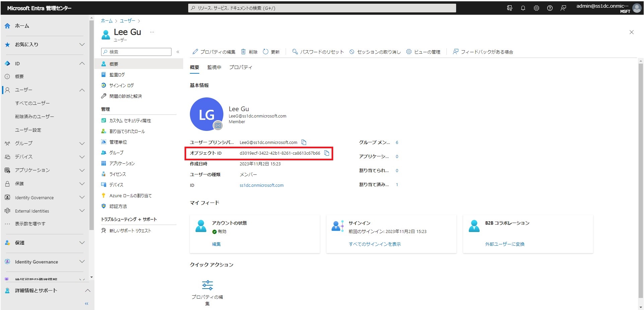This screenshot has width=644, height=310.
Task: Open notifications bell icon in header
Action: pos(523,8)
